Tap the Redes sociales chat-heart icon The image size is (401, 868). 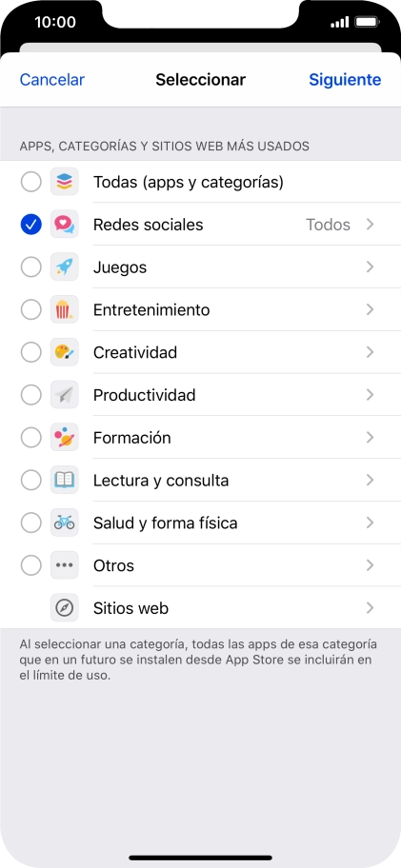click(x=64, y=225)
